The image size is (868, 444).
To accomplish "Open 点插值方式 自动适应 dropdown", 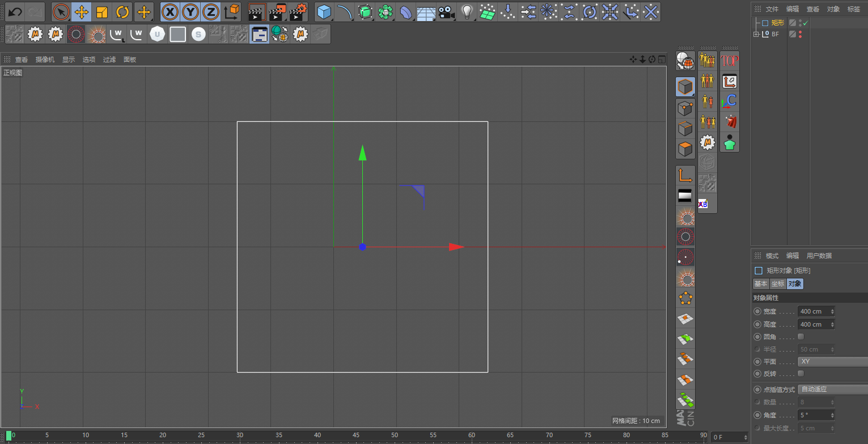I will pos(832,390).
